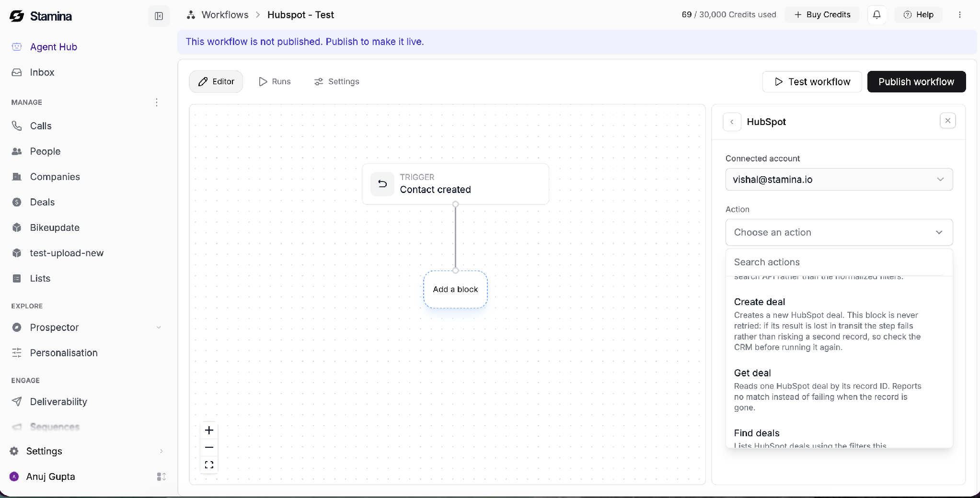
Task: Switch to the Editor tab
Action: (x=216, y=82)
